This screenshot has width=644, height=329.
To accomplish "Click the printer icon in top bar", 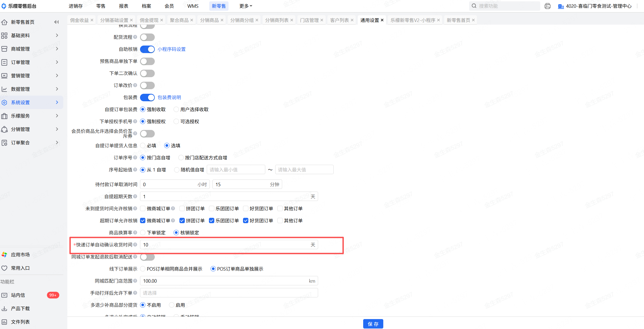I will [547, 6].
